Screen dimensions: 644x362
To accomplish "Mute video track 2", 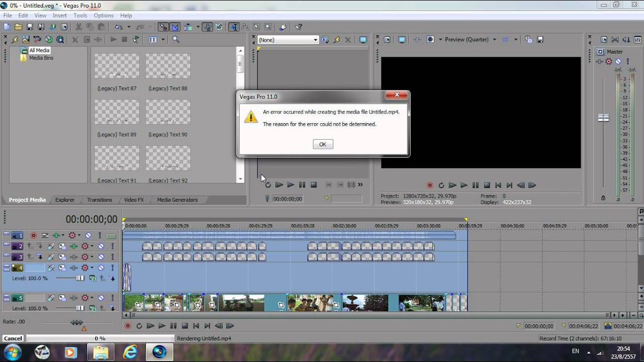I will pyautogui.click(x=101, y=246).
